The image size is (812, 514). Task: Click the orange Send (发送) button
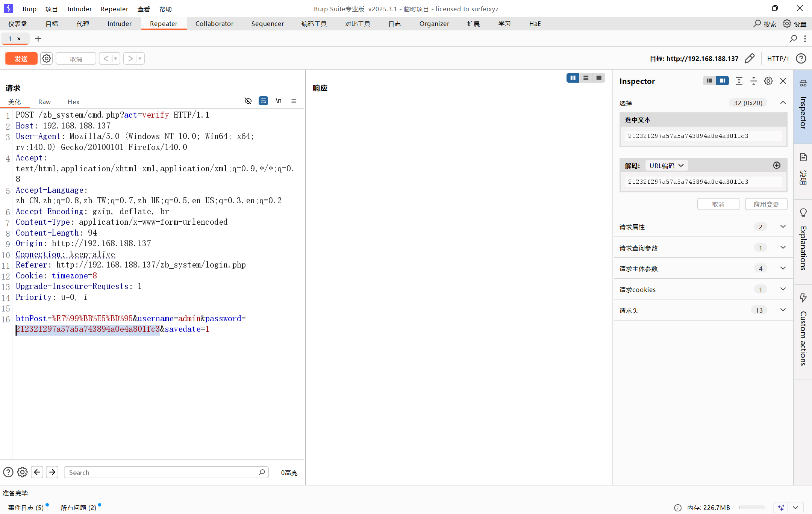click(21, 59)
